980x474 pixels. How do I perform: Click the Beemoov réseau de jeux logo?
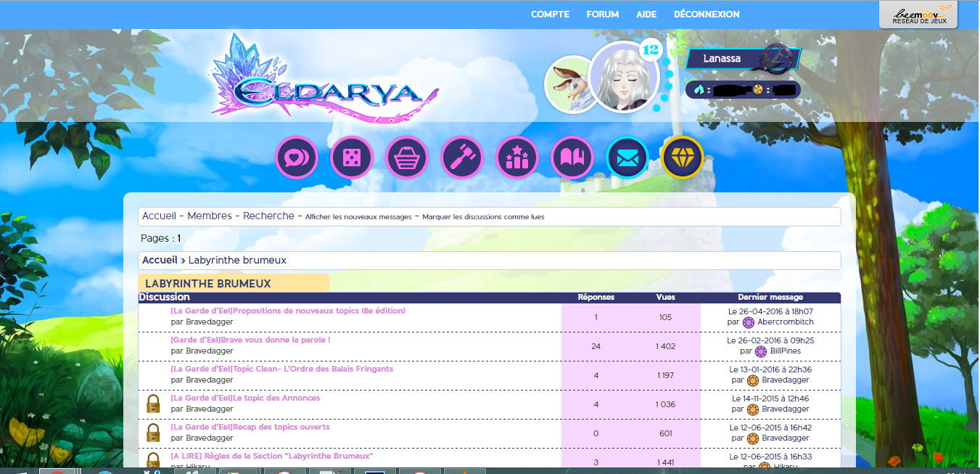point(918,15)
